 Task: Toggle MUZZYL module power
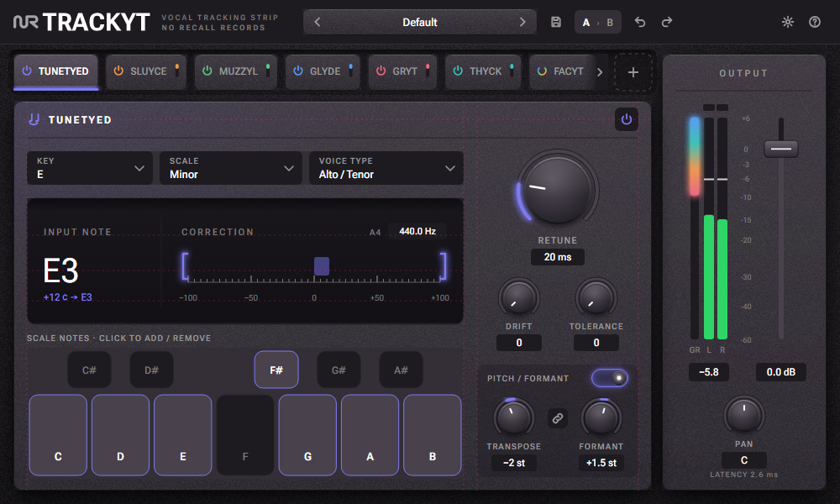207,71
